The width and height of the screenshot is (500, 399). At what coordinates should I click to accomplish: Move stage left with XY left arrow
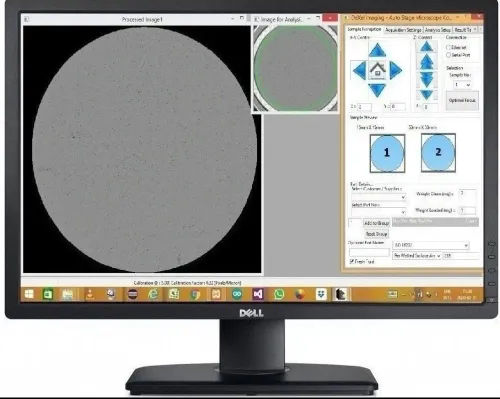click(359, 70)
